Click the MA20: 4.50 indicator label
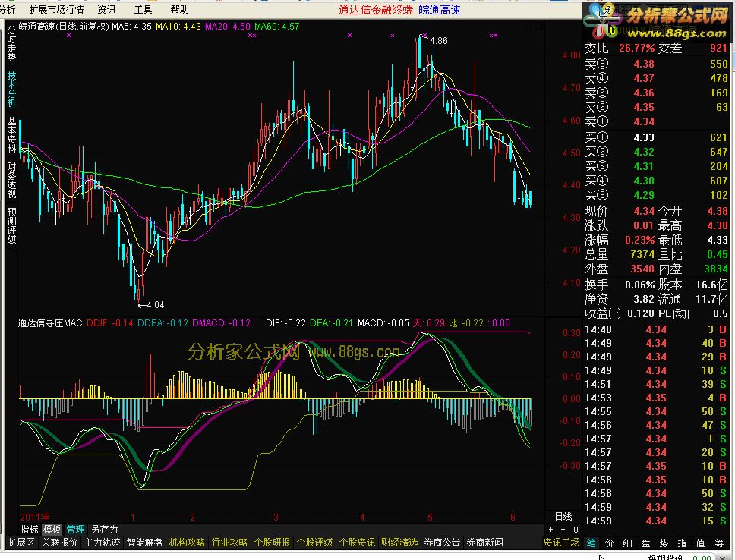Viewport: 735px width, 560px height. click(228, 27)
